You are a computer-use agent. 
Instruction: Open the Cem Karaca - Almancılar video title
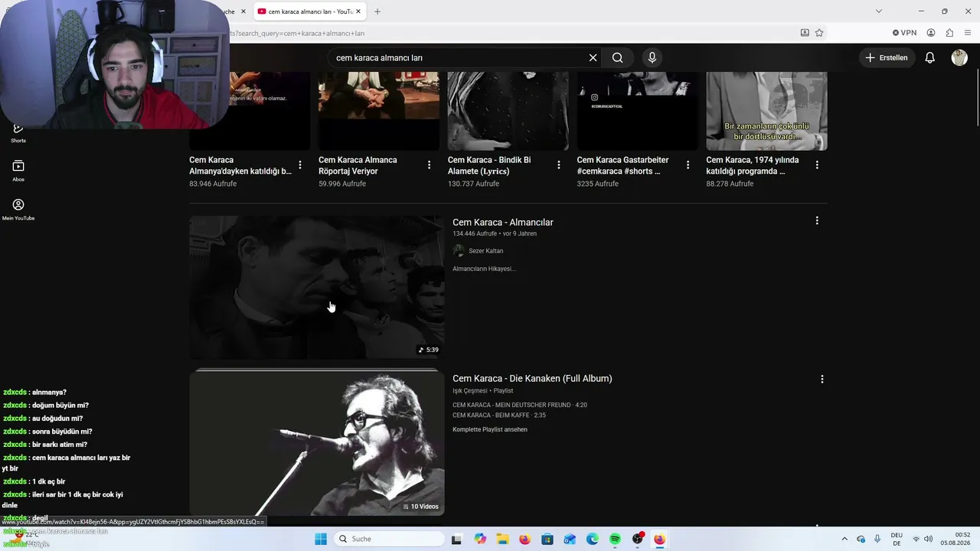[x=503, y=222]
